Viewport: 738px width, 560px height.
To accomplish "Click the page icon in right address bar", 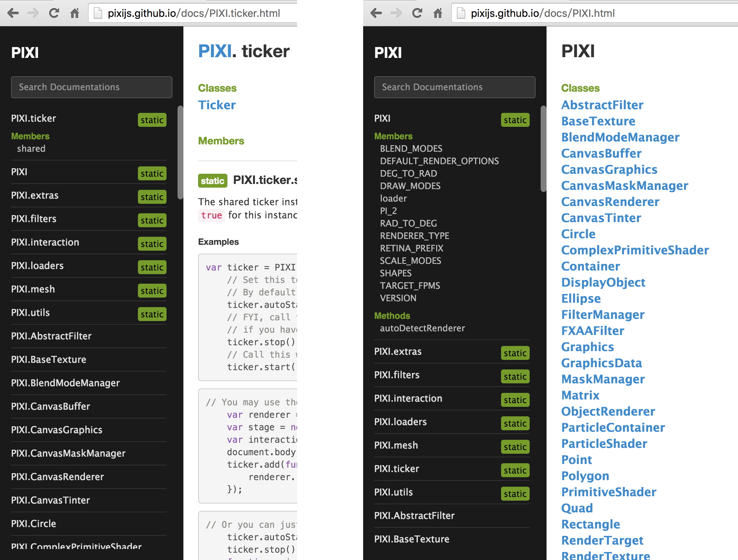I will click(461, 13).
